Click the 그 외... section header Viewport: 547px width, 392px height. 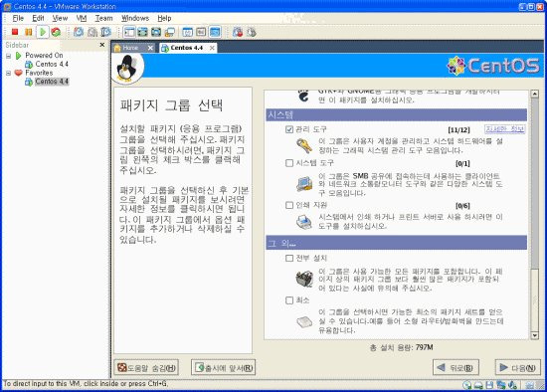pyautogui.click(x=396, y=243)
